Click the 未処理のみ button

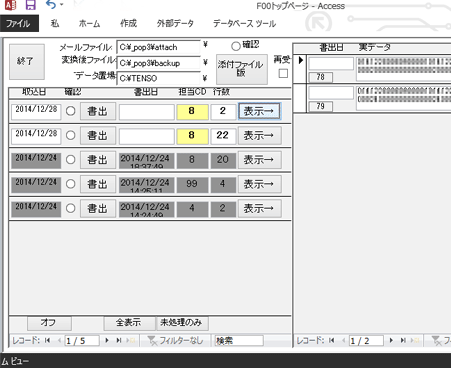182,323
